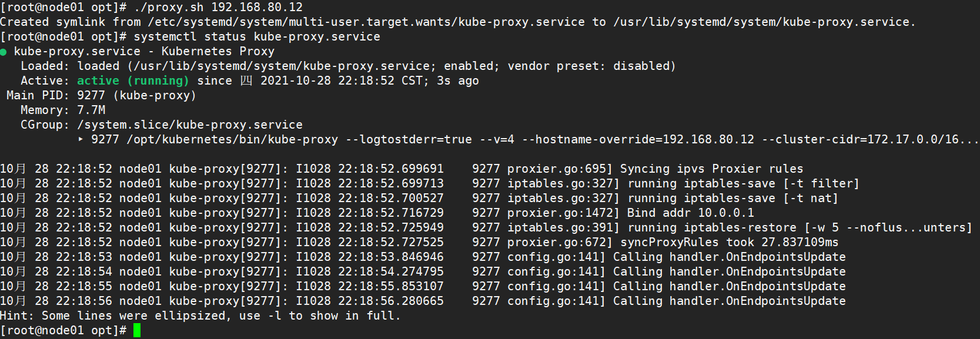The image size is (980, 339).
Task: Click the "systemctl status kube-proxy.service" command
Action: click(257, 36)
